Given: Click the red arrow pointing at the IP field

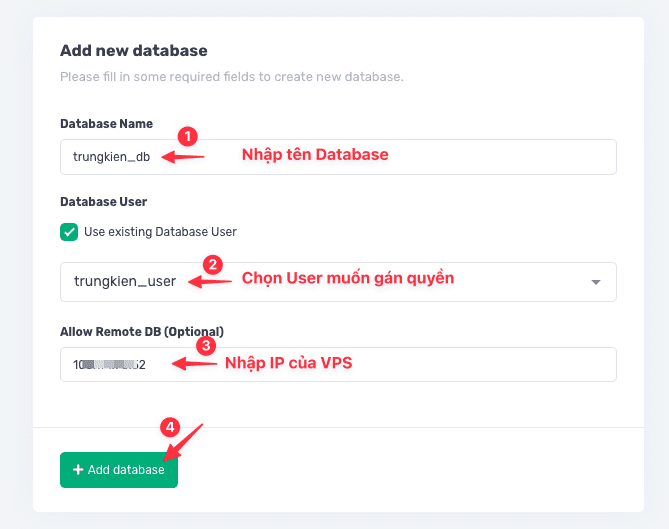Looking at the screenshot, I should 193,364.
